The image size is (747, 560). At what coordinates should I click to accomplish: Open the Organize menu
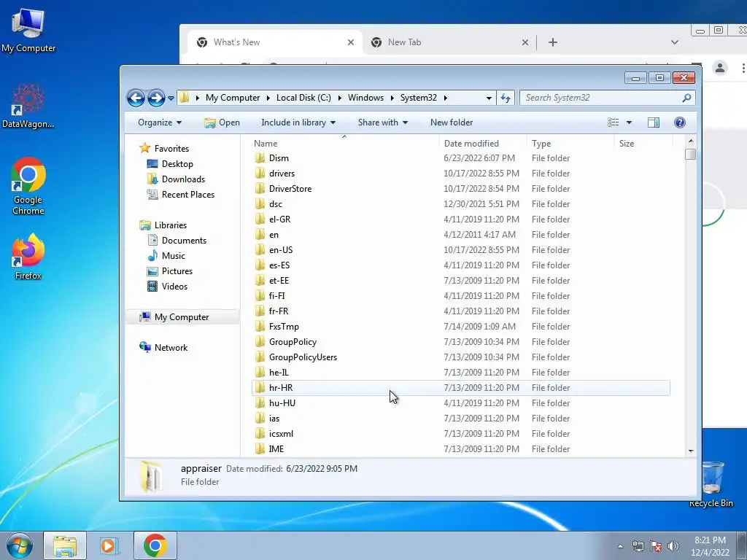(160, 122)
